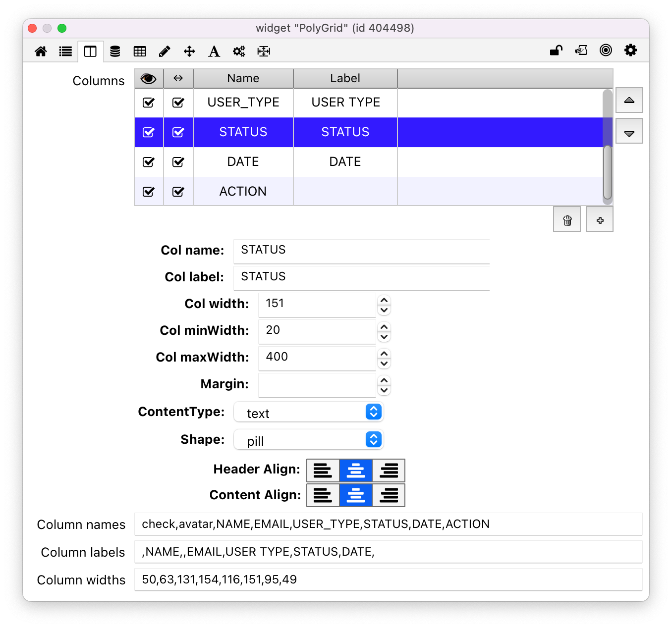Click the target circle icon
672x628 pixels.
point(606,51)
